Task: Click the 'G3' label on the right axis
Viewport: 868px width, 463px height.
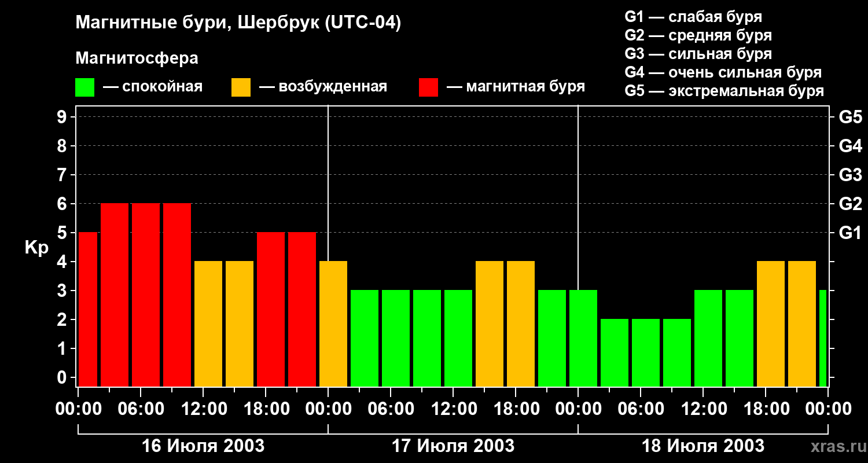Action: (850, 175)
